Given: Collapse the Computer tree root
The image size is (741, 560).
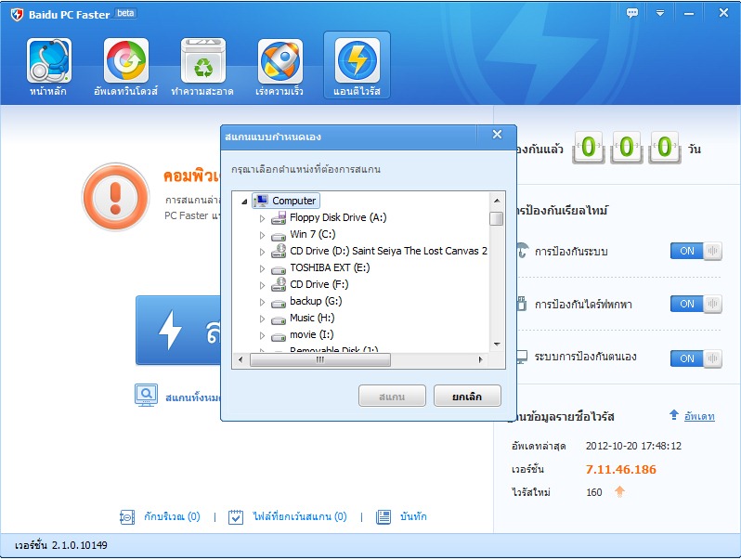Looking at the screenshot, I should 245,202.
